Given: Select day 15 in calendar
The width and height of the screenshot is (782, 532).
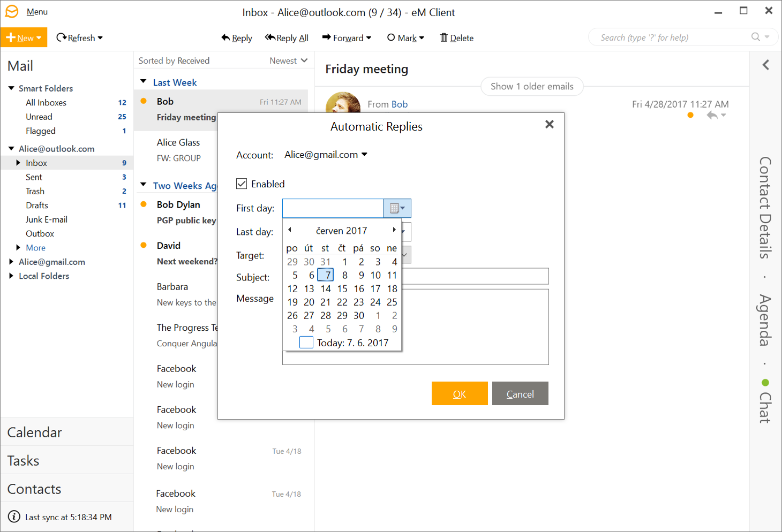Looking at the screenshot, I should click(342, 288).
